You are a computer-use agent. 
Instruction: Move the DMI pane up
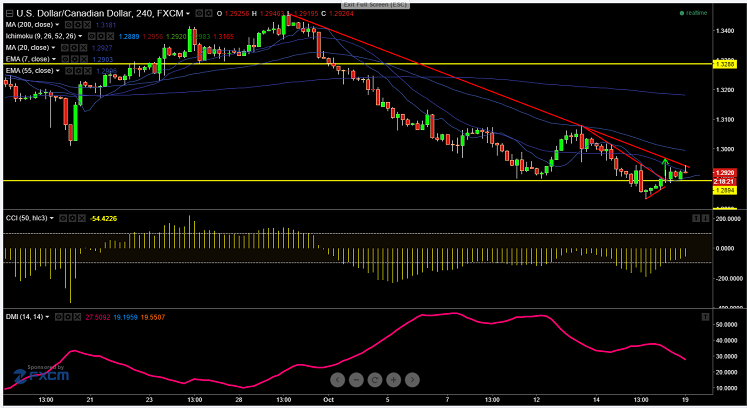click(x=706, y=317)
